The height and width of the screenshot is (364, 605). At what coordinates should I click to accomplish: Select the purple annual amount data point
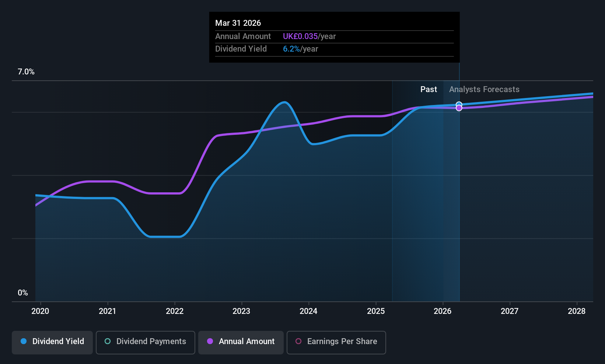point(459,108)
